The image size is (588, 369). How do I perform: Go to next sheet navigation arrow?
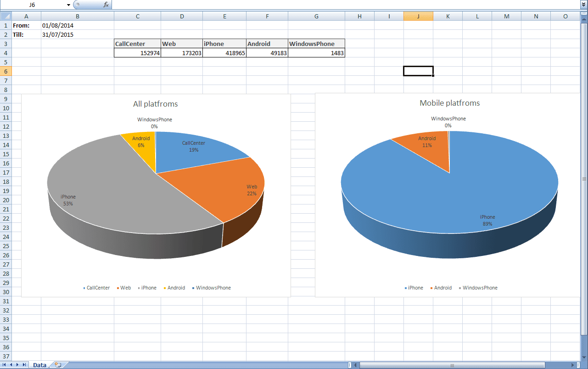click(x=17, y=365)
